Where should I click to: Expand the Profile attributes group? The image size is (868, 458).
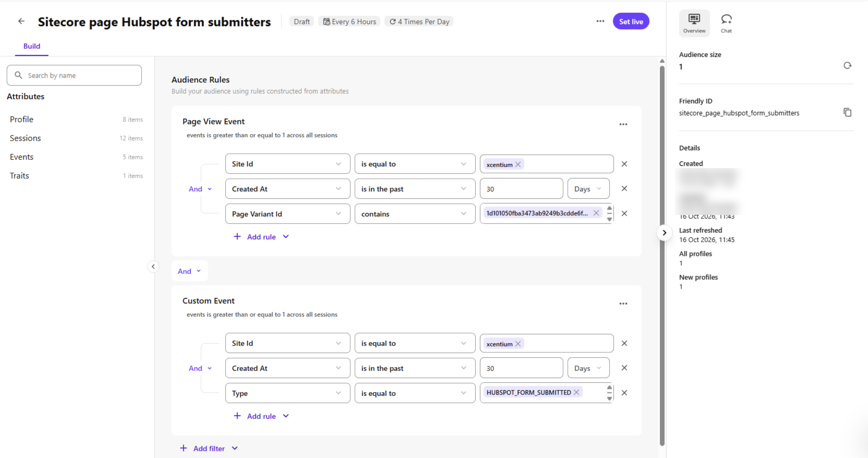coord(76,119)
